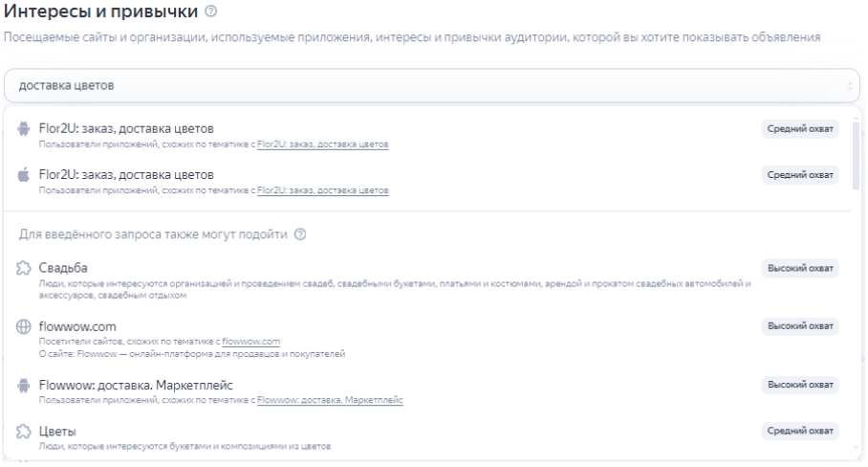Click the Android icon beside Flowwow marketplace entry
This screenshot has height=467, width=868.
pyautogui.click(x=24, y=385)
